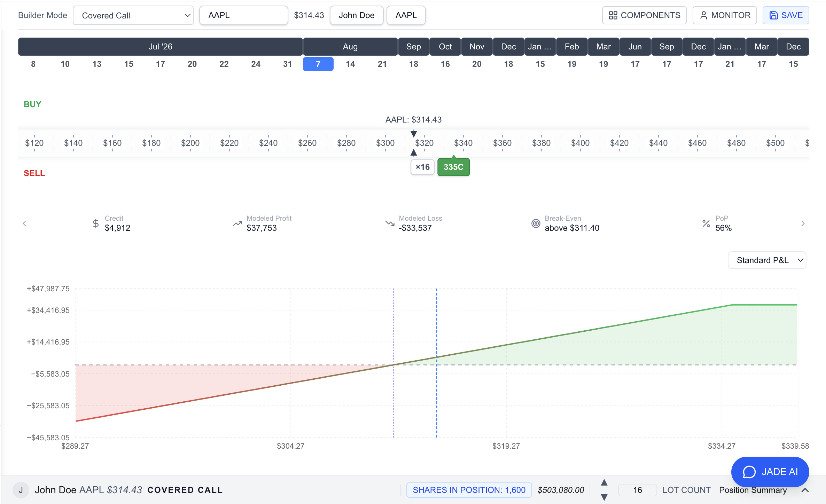
Task: Expand the Position Summary panel
Action: click(805, 490)
